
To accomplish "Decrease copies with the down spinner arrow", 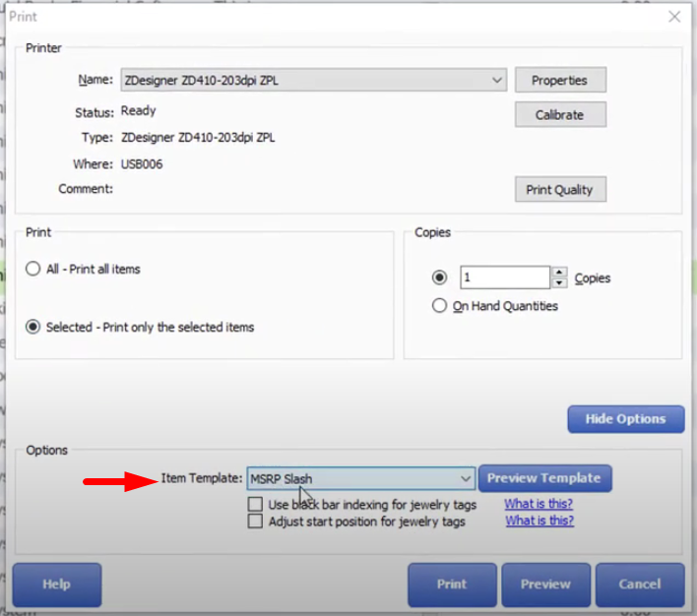I will pyautogui.click(x=559, y=283).
